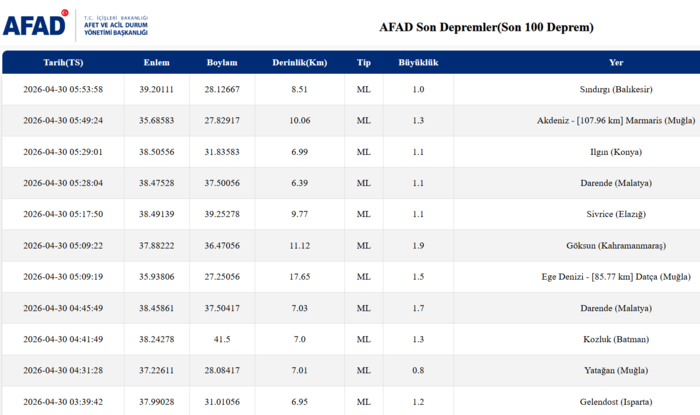Click location Göksun (Kahramanmaraş)
This screenshot has height=415, width=700.
[616, 245]
